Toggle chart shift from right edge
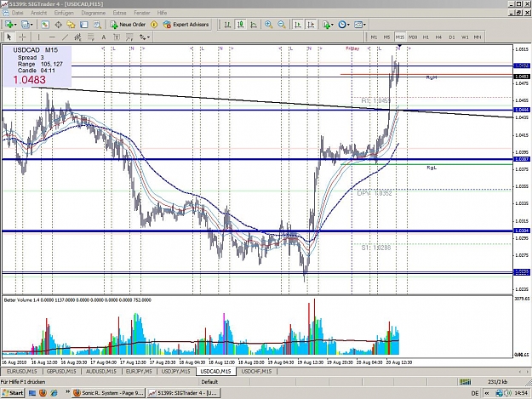 click(311, 25)
